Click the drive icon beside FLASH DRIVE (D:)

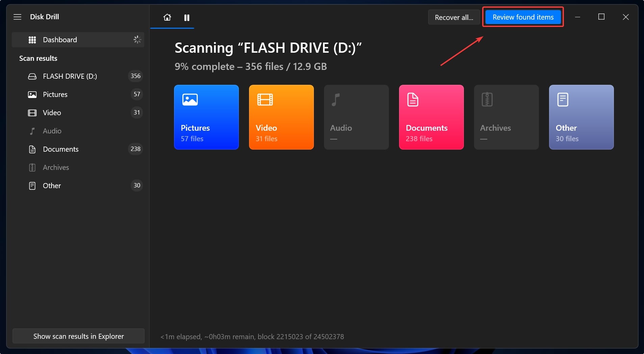pyautogui.click(x=32, y=76)
